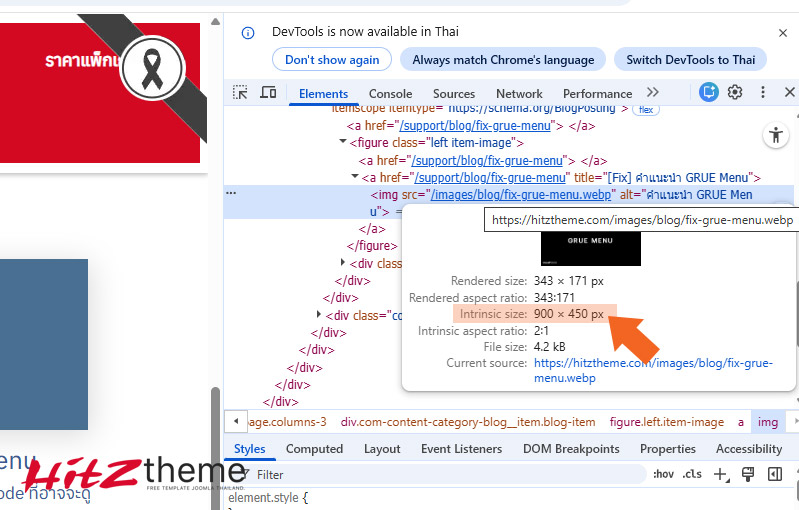Toggle the :hov element state panel
799x510 pixels.
click(663, 475)
